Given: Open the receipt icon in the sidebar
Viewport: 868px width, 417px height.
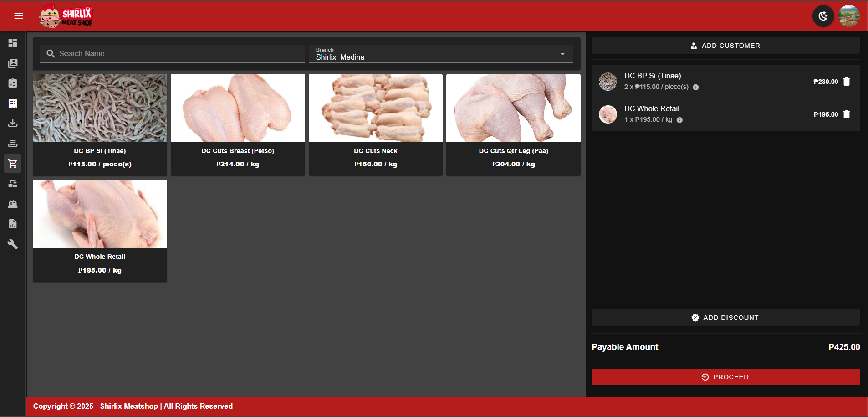Looking at the screenshot, I should (13, 103).
